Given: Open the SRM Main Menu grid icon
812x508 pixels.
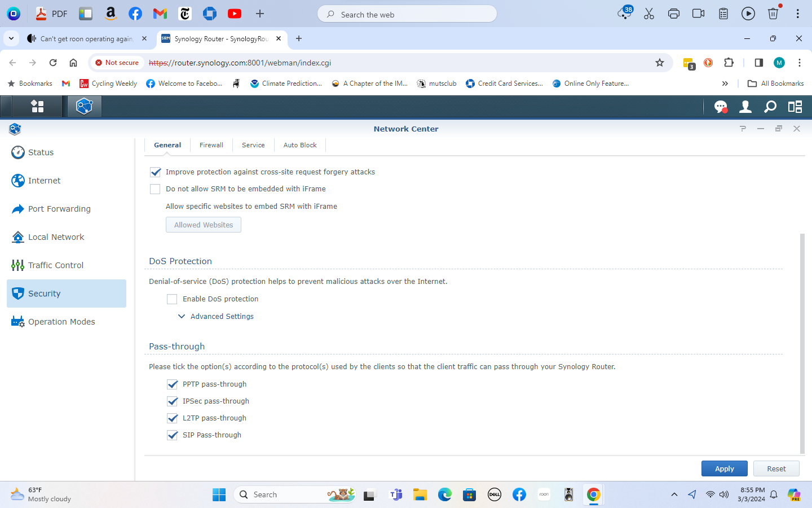Looking at the screenshot, I should [37, 106].
